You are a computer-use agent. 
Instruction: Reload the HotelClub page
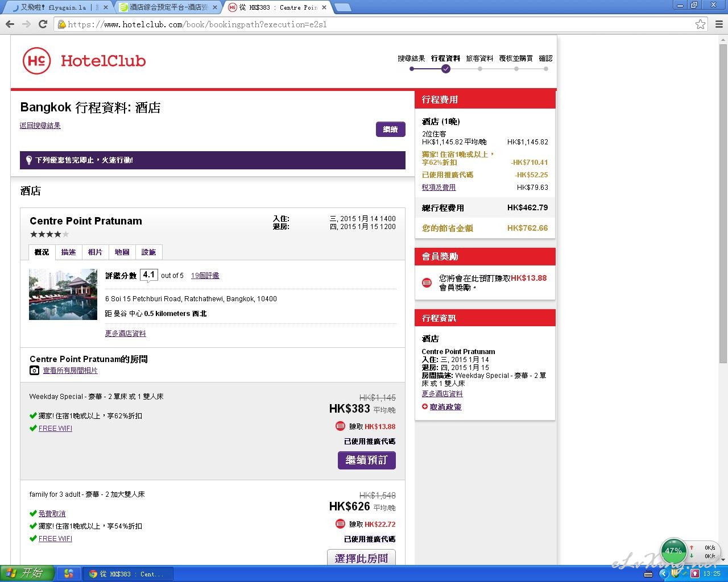[43, 24]
